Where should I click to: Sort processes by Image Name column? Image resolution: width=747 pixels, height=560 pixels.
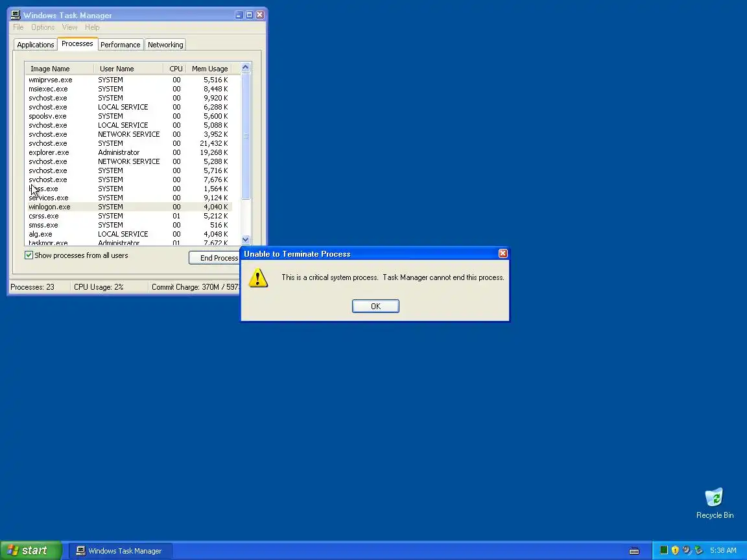(x=60, y=69)
